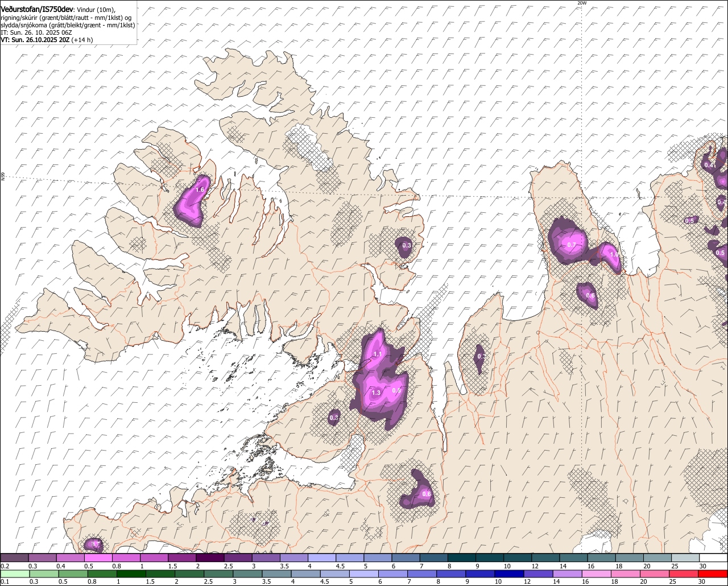Screen dimensions: 728x586
Task: Click the VT: Sun. 26.10.2025 20Z (+14 h) line
Action: point(47,40)
